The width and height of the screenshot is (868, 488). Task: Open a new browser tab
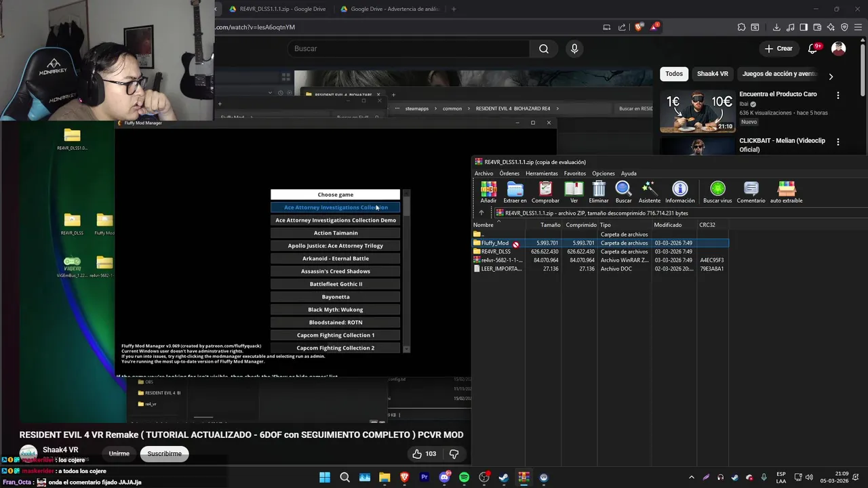click(x=454, y=9)
